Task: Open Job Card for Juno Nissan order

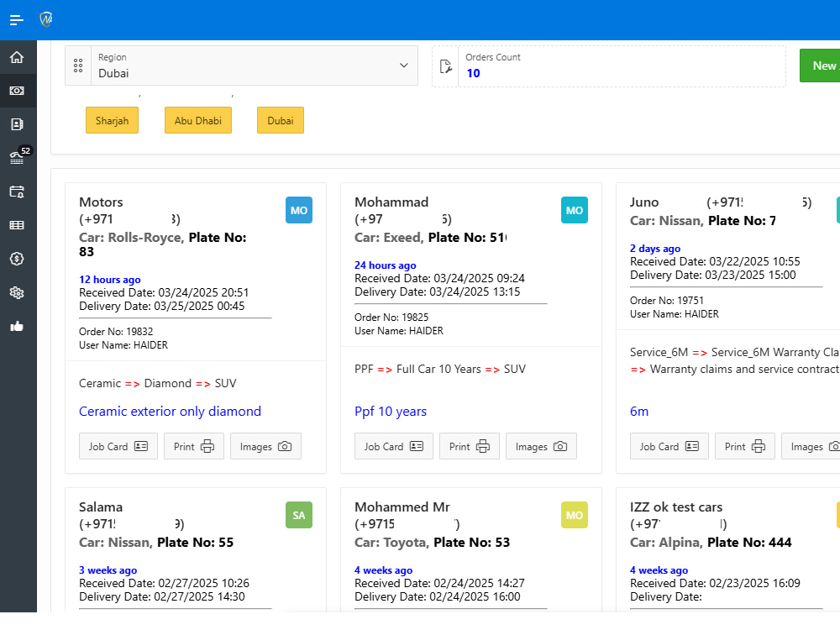Action: 669,446
